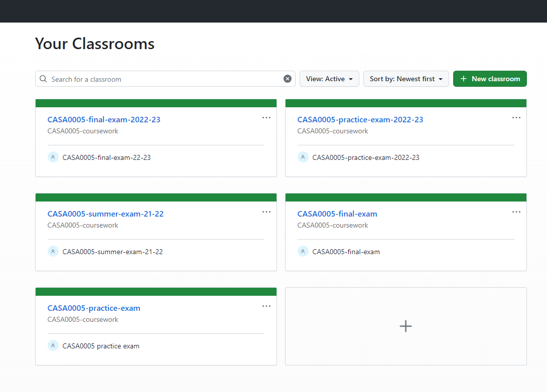
Task: Go to the CASA0005-practice-exam classroom
Action: coord(94,308)
